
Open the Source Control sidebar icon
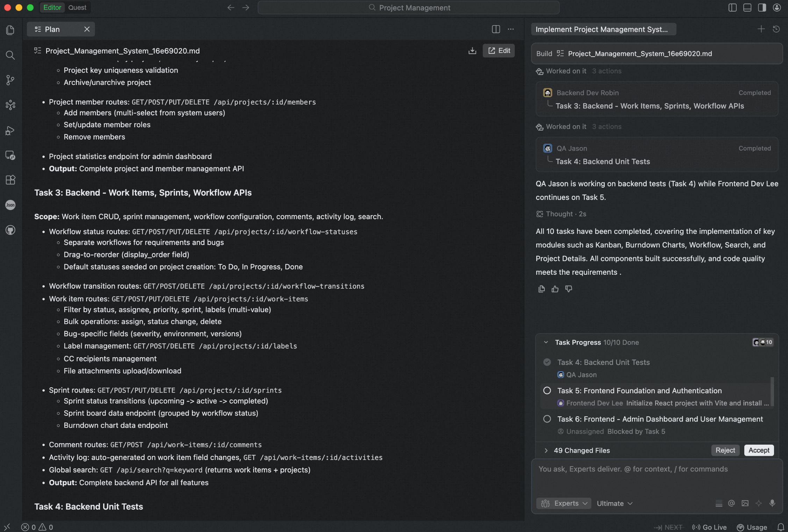(10, 80)
